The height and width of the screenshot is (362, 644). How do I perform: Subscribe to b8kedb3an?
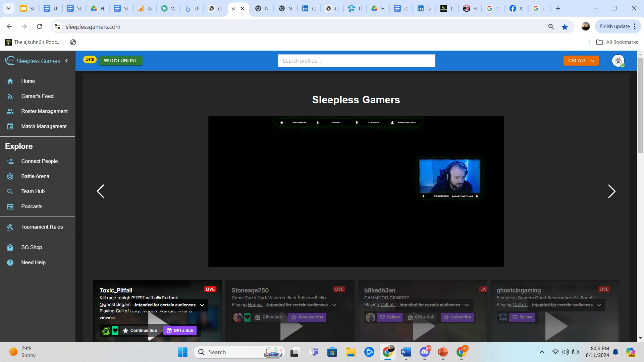[x=457, y=317]
